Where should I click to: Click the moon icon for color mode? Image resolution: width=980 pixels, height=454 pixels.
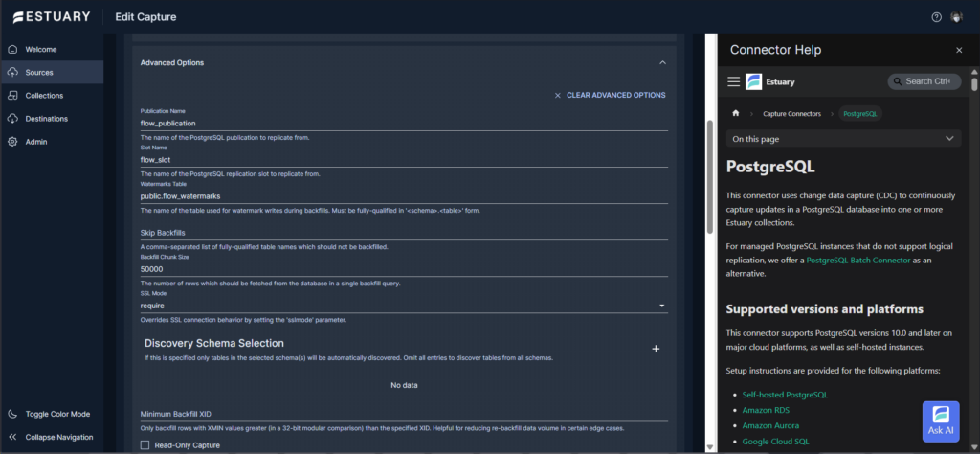coord(12,414)
